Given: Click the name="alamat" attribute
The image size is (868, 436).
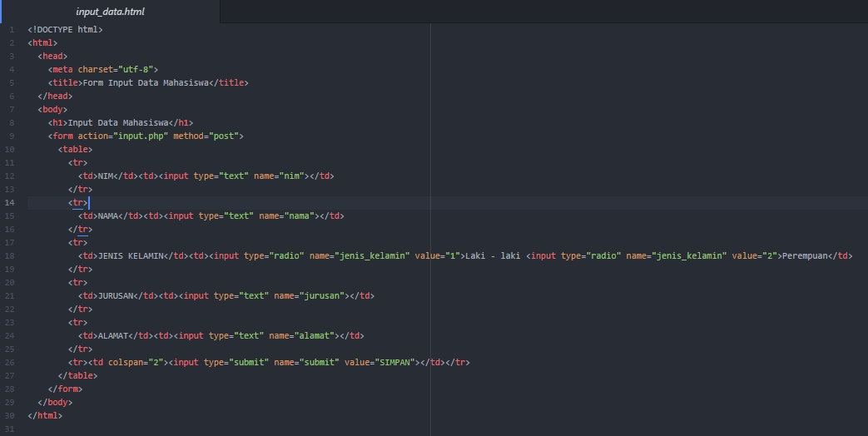Looking at the screenshot, I should (x=302, y=335).
